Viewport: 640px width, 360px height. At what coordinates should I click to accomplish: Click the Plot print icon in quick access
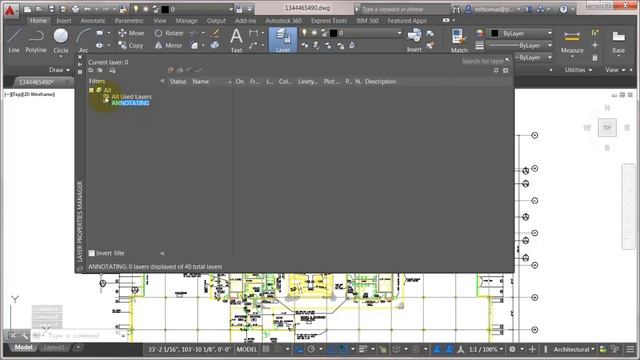(76, 9)
